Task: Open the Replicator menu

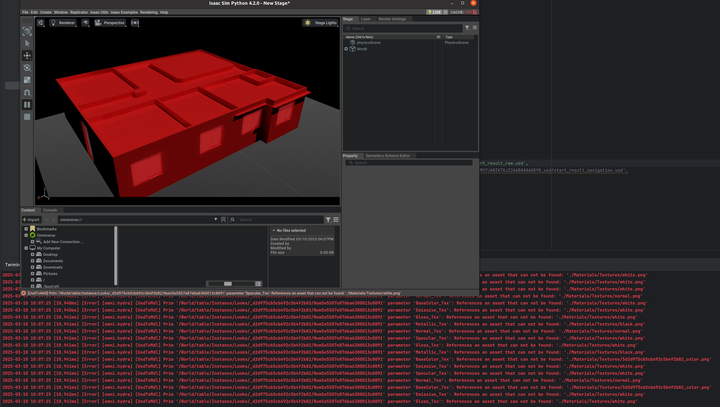Action: tap(79, 12)
